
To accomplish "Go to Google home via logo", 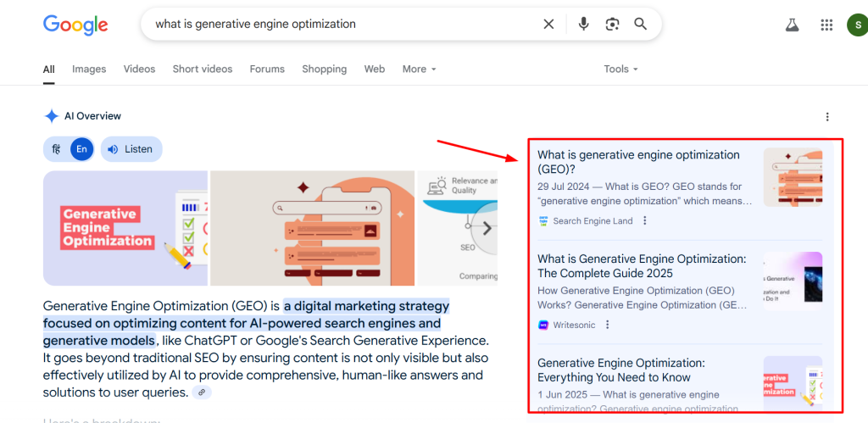I will point(75,25).
